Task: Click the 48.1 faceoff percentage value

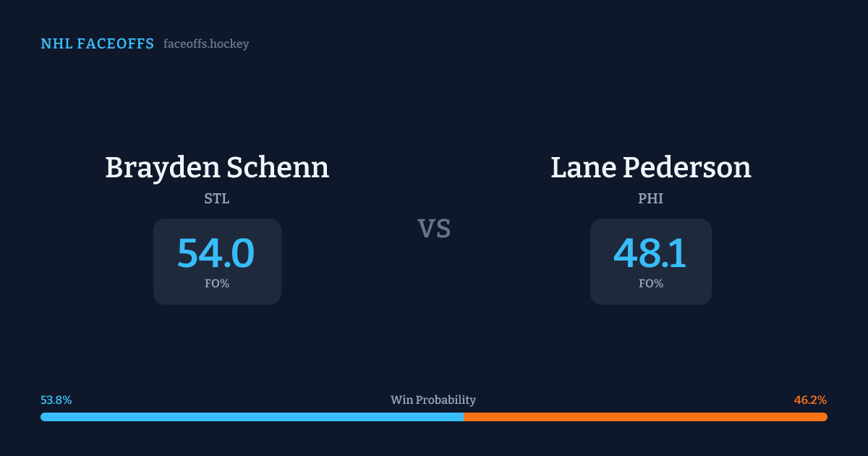Action: (x=650, y=253)
